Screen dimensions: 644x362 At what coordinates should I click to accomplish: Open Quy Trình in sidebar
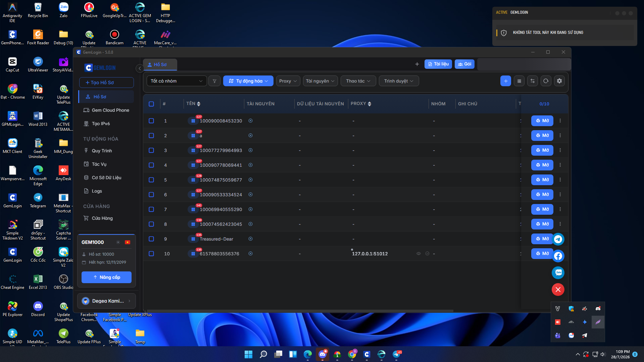[x=106, y=151]
